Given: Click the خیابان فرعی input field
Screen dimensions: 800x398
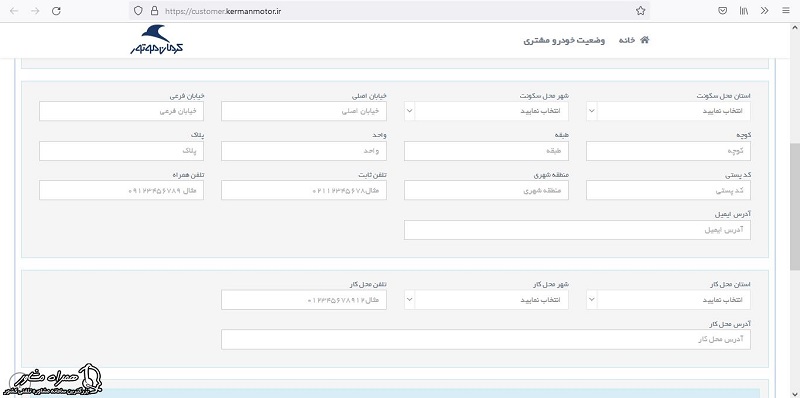Looking at the screenshot, I should (x=121, y=111).
